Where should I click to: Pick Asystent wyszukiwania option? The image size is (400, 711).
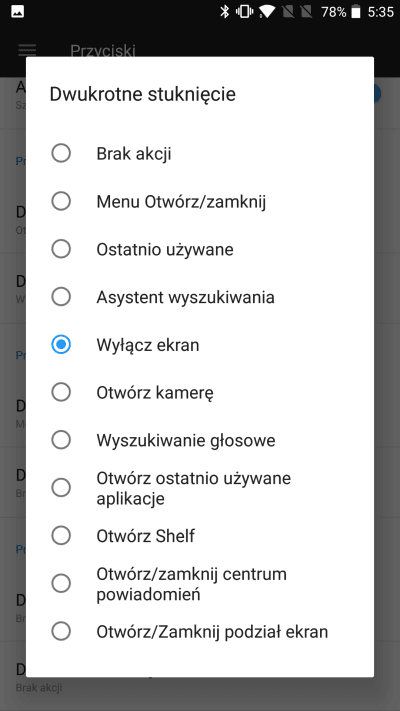point(61,297)
